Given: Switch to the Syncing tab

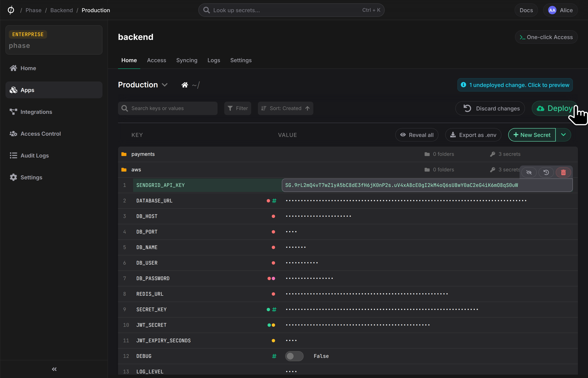Looking at the screenshot, I should tap(187, 60).
